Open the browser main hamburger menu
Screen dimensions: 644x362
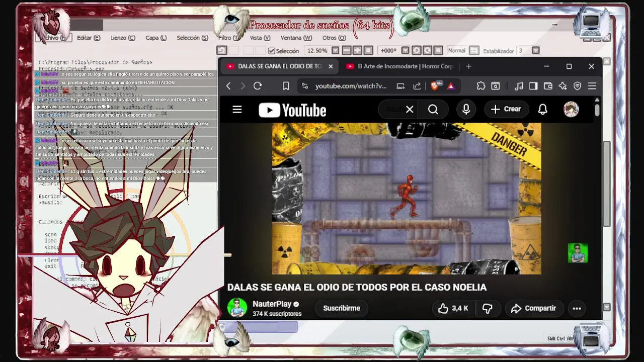(x=592, y=86)
